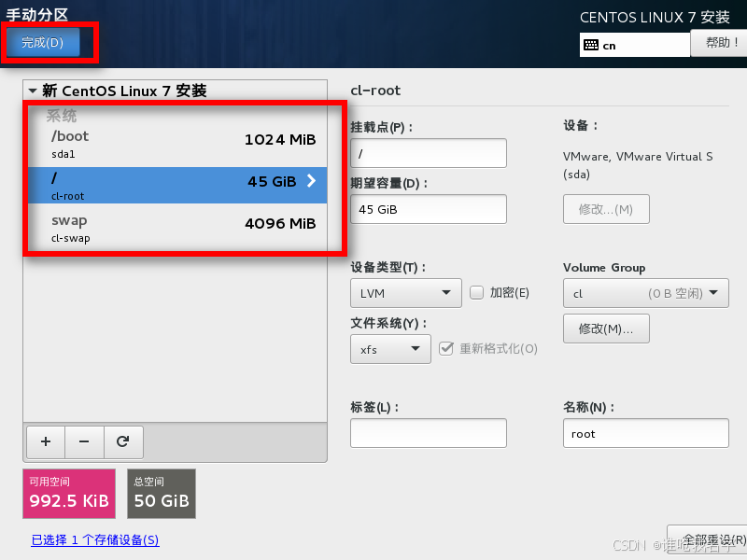Screen dimensions: 747x560
Task: Toggle the reformat 重新格式化(O) checkbox
Action: (x=446, y=348)
